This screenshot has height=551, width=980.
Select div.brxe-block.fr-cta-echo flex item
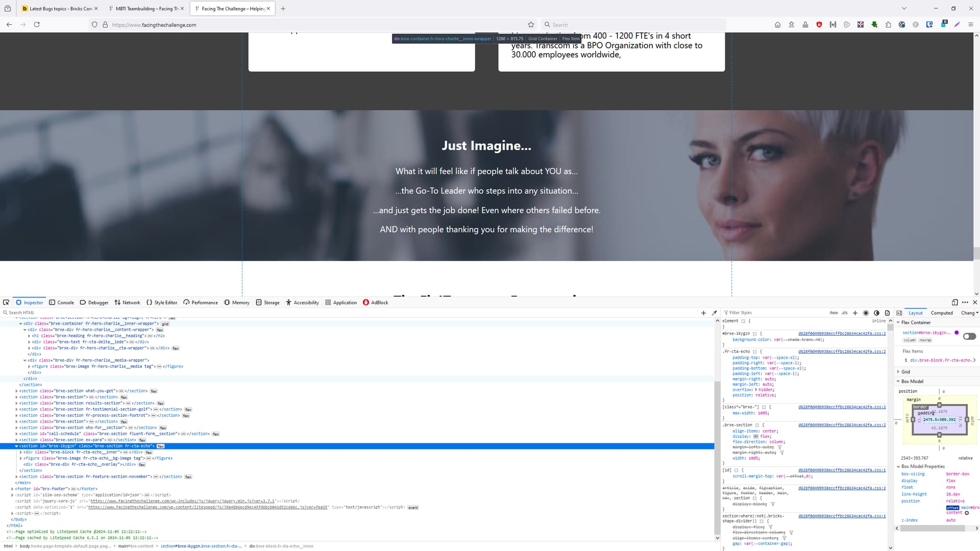[940, 360]
